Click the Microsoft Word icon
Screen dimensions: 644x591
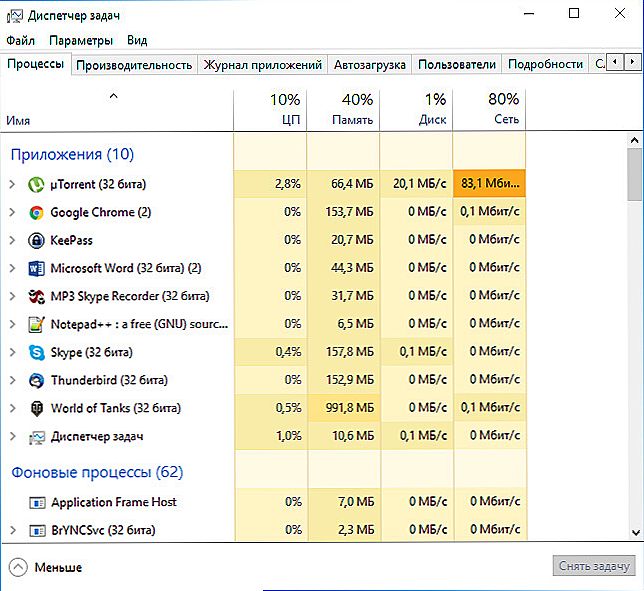click(x=36, y=269)
